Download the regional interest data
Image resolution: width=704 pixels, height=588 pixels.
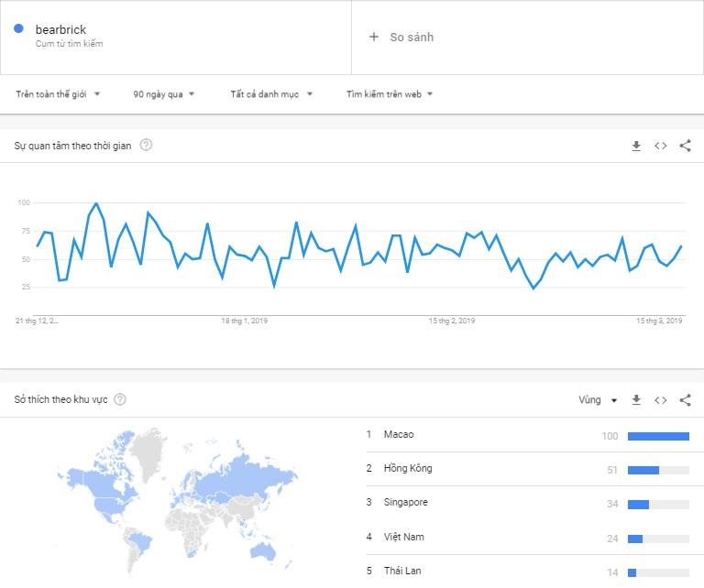(x=636, y=400)
